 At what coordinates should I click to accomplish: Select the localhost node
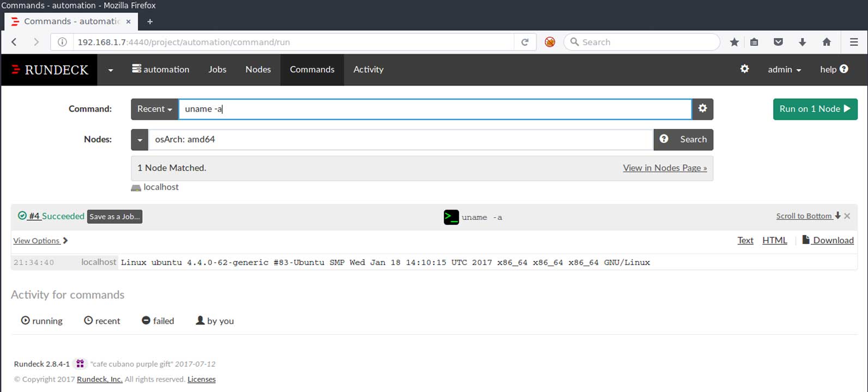155,187
